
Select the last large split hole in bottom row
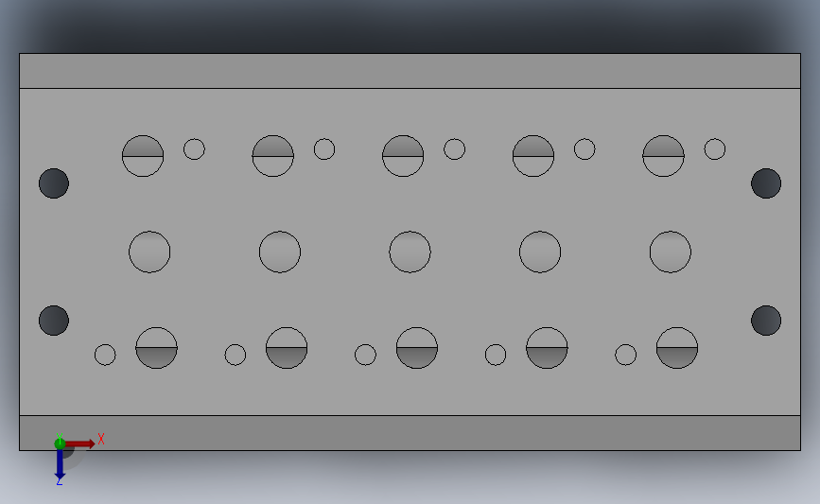[x=677, y=348]
